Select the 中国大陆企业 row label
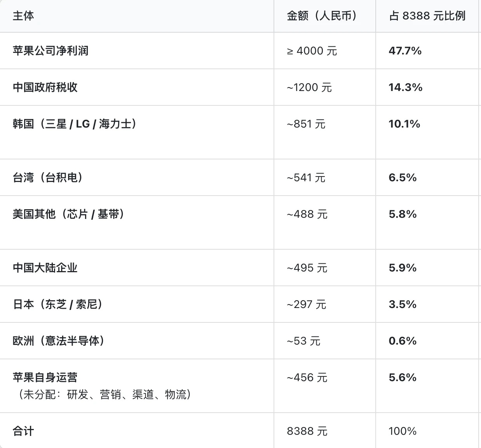Viewport: 481px width, 448px height. click(45, 268)
